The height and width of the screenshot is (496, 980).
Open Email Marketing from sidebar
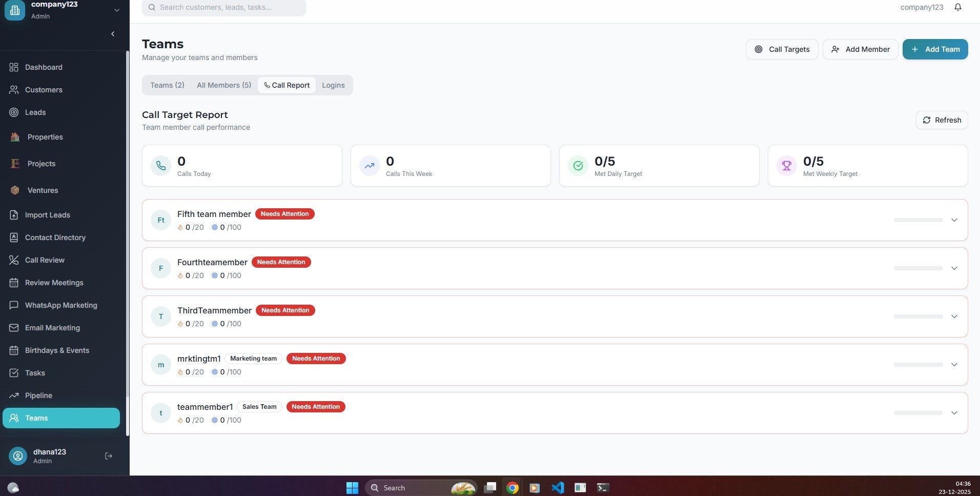pos(52,328)
